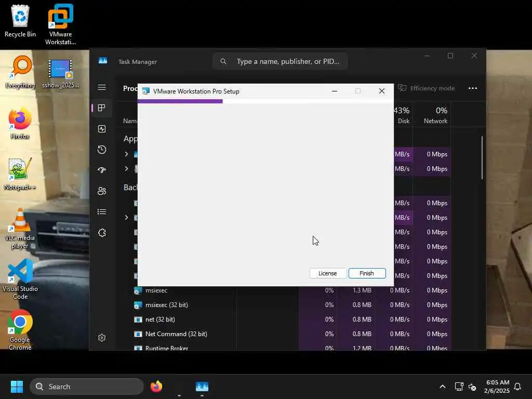Viewport: 532px width, 399px height.
Task: Open Services page icon in Task Manager
Action: click(x=102, y=233)
